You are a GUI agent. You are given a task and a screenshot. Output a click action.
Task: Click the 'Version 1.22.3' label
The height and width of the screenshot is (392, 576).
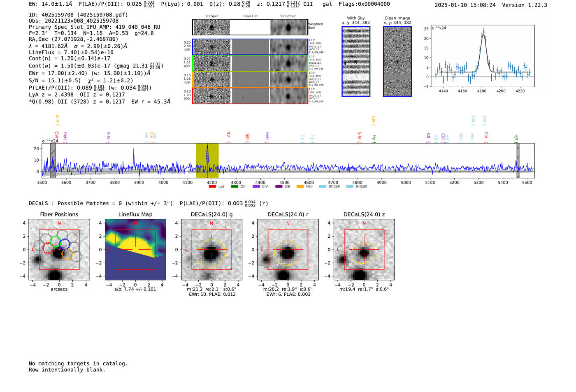[525, 5]
